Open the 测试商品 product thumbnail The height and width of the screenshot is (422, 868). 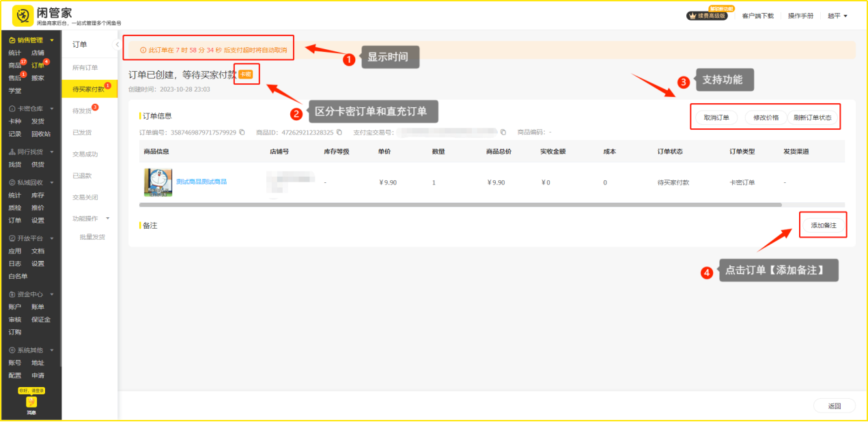[158, 182]
